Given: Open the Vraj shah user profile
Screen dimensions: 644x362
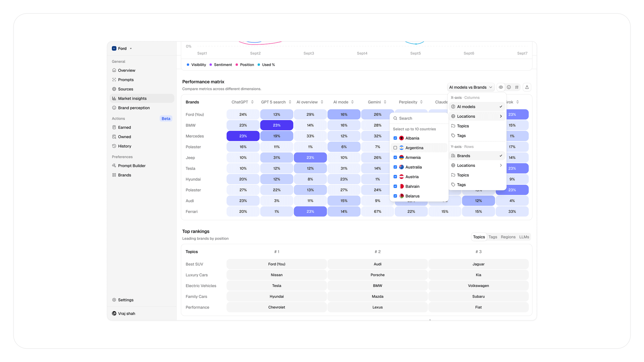Looking at the screenshot, I should tap(126, 314).
